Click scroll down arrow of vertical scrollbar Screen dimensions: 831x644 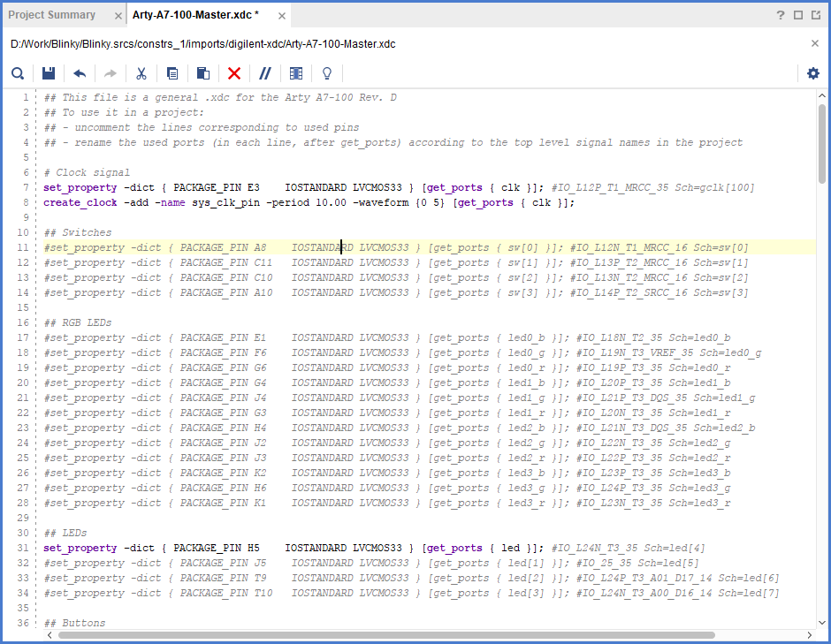pyautogui.click(x=821, y=622)
